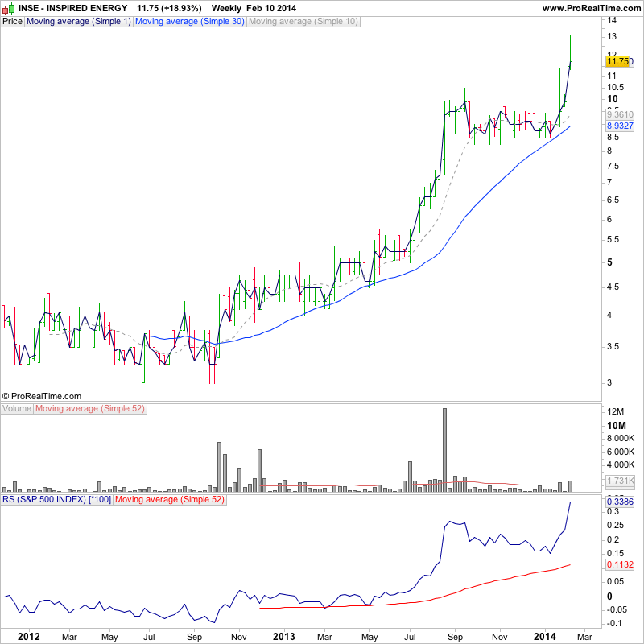
Task: Click the 2012 label on time axis
Action: click(29, 637)
